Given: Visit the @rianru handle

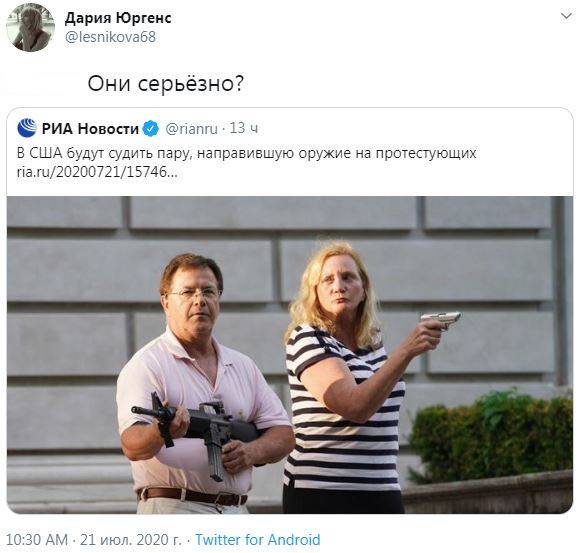Looking at the screenshot, I should pyautogui.click(x=191, y=129).
